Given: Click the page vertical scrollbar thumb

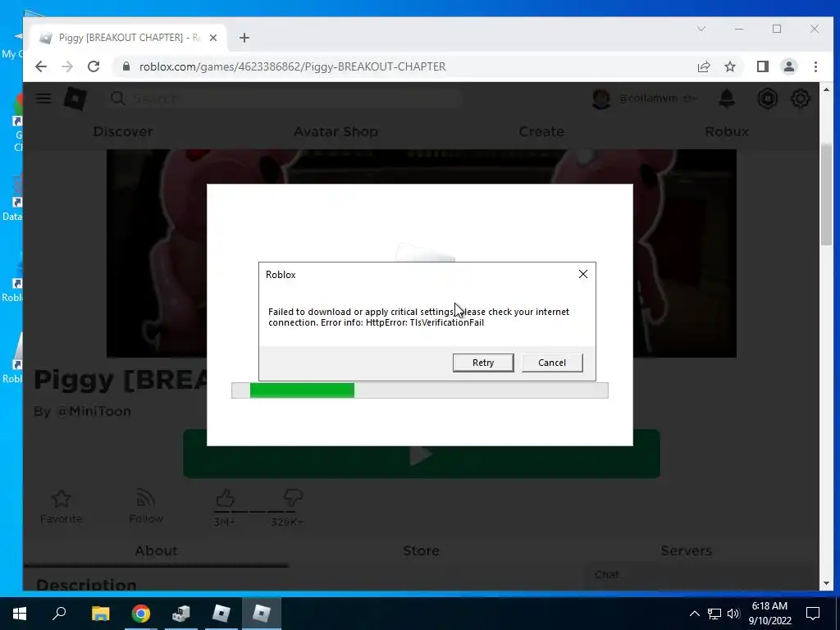Looking at the screenshot, I should click(x=826, y=193).
